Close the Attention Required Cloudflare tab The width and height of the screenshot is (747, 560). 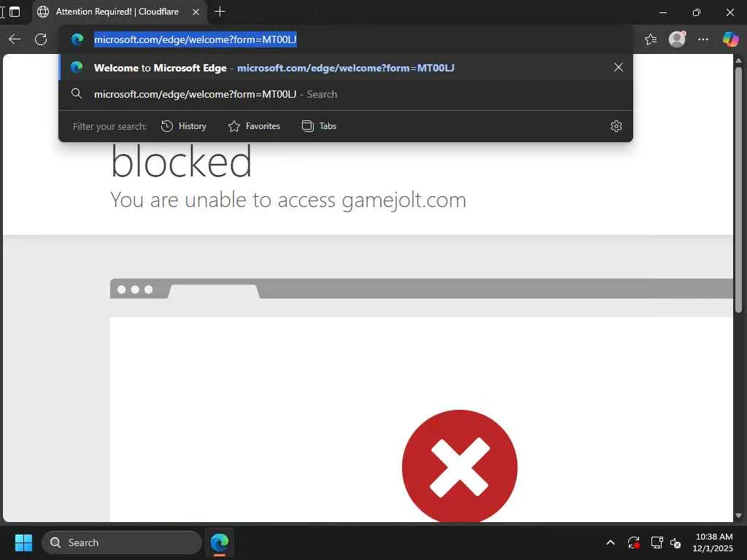click(x=196, y=12)
